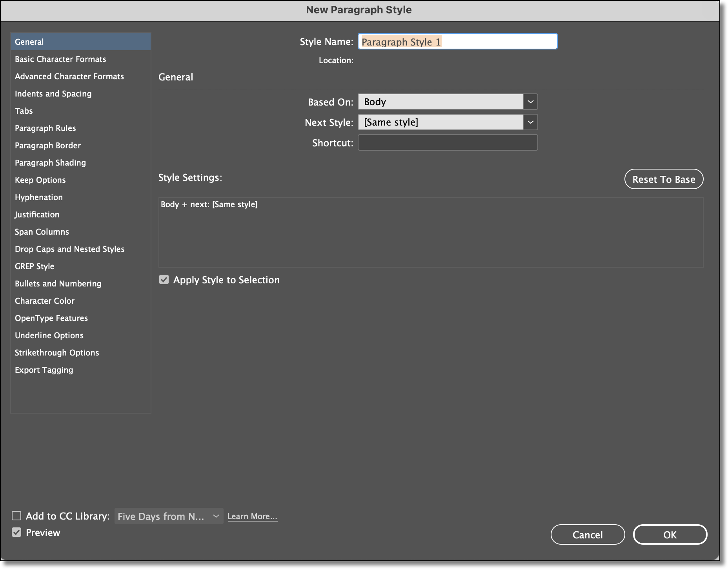This screenshot has width=728, height=569.
Task: Enable Add to CC Library
Action: (x=16, y=516)
